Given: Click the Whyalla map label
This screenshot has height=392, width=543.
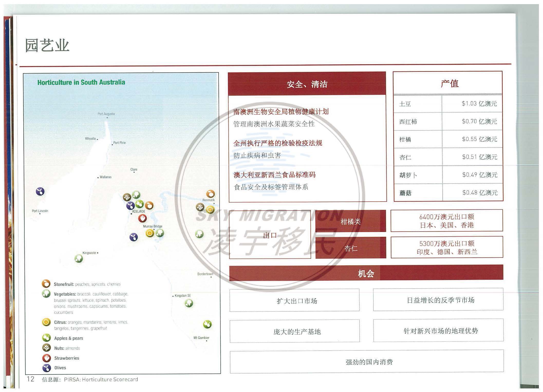Looking at the screenshot, I should 90,139.
